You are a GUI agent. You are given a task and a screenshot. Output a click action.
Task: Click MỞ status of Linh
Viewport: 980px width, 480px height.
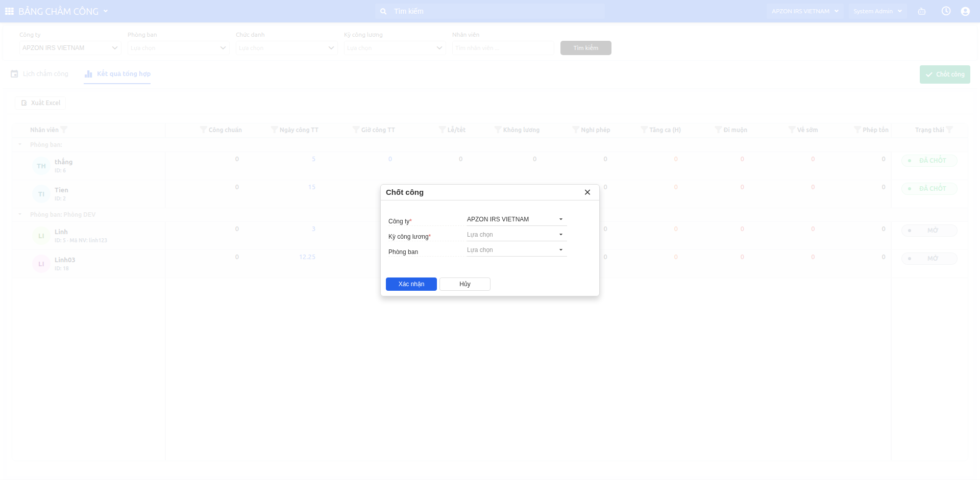coord(929,231)
